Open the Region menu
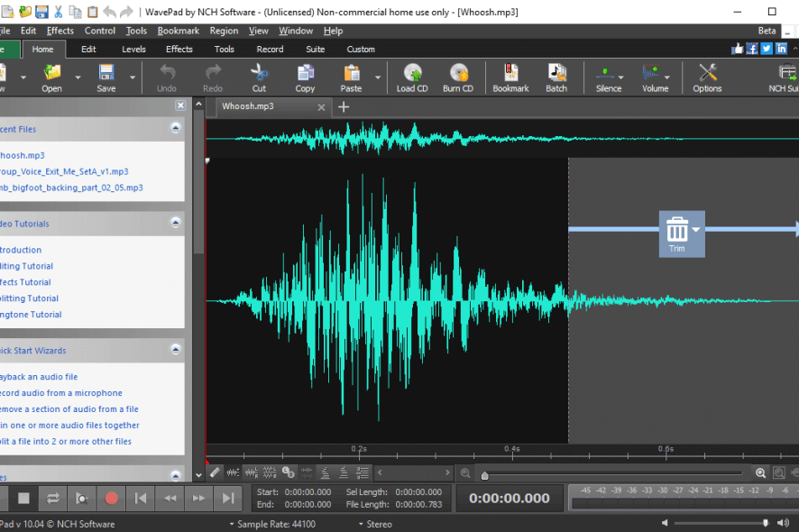799x532 pixels. (x=224, y=31)
